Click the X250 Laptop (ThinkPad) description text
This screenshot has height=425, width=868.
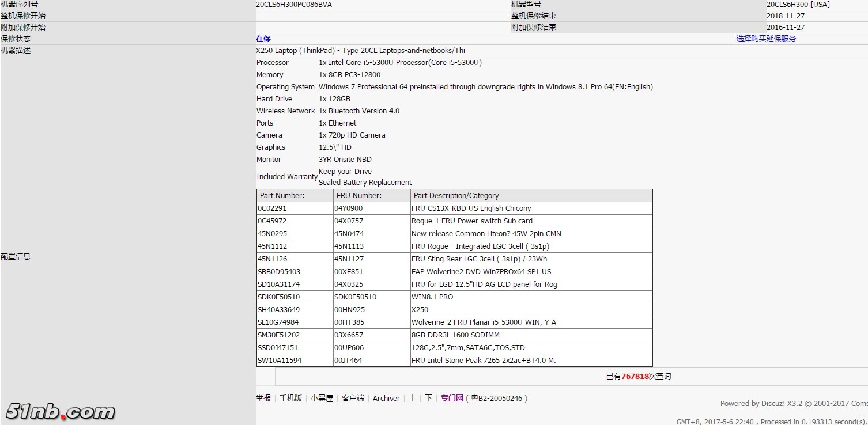coord(360,51)
